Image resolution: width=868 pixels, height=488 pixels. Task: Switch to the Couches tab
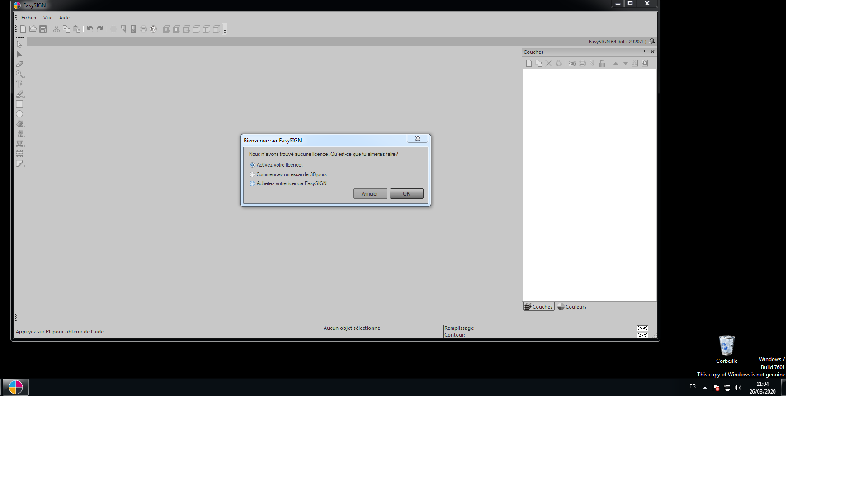click(x=539, y=306)
